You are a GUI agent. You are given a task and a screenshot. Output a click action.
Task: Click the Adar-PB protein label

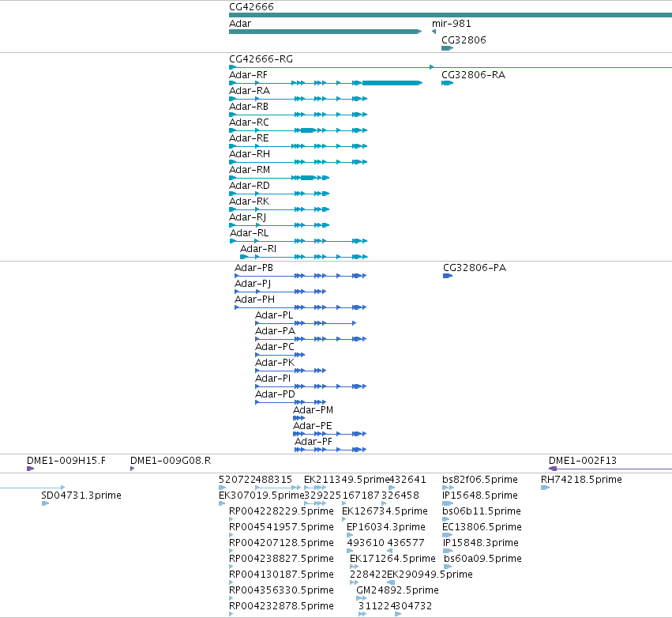253,268
